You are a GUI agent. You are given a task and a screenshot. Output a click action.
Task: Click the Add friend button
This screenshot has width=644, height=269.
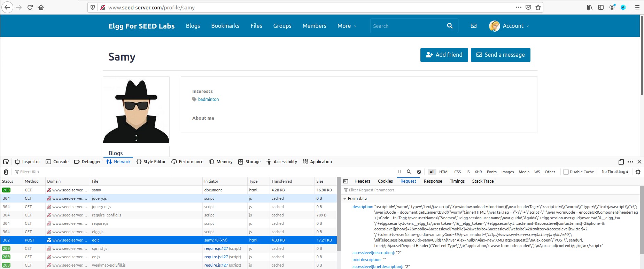coord(444,55)
